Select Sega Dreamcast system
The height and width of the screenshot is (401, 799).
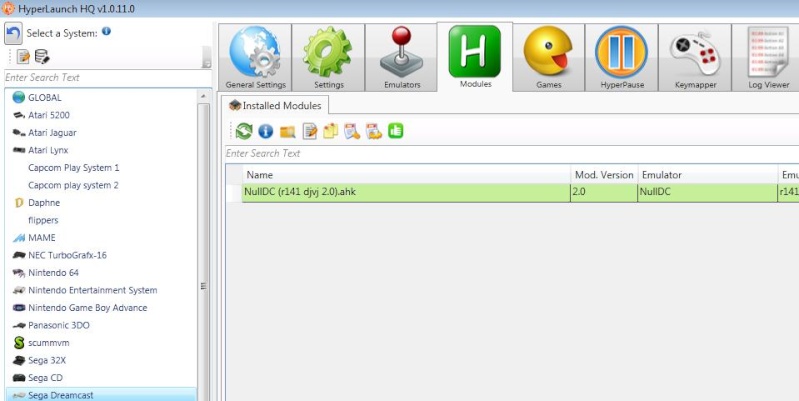(101, 394)
